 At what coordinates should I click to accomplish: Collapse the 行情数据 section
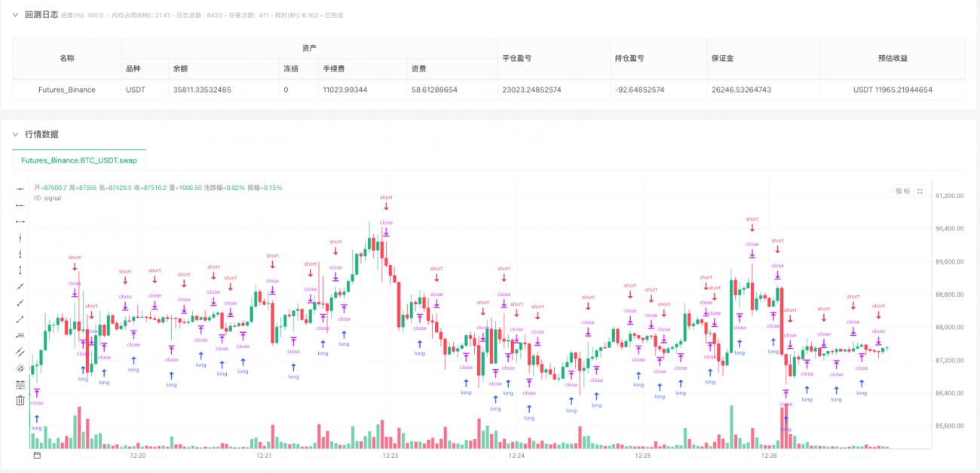click(x=15, y=134)
